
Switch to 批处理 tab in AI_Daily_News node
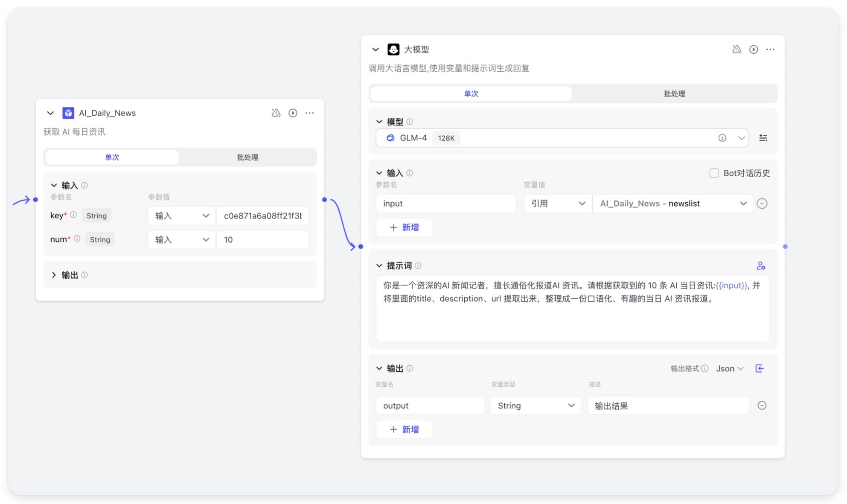coord(247,157)
